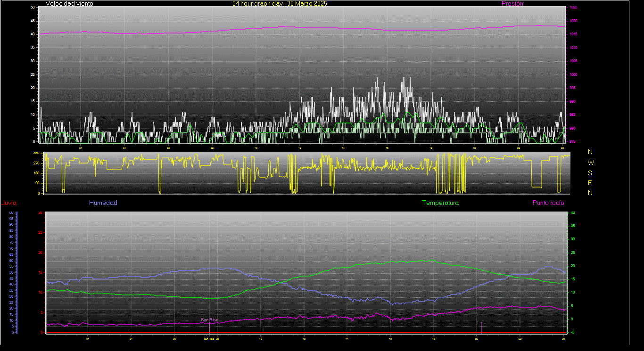This screenshot has width=644, height=351.
Task: Click 95 on the blue humidity axis
Action: [11, 219]
